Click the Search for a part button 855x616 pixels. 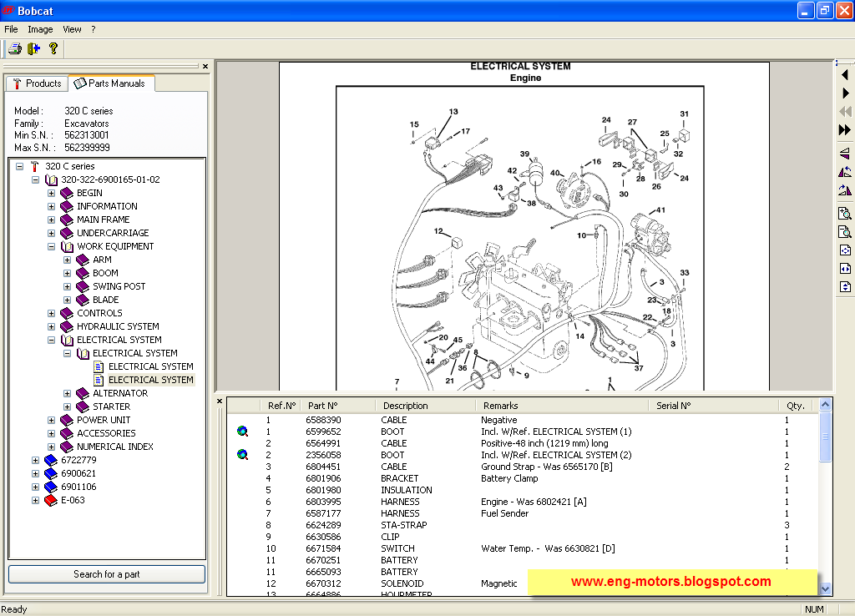(107, 574)
